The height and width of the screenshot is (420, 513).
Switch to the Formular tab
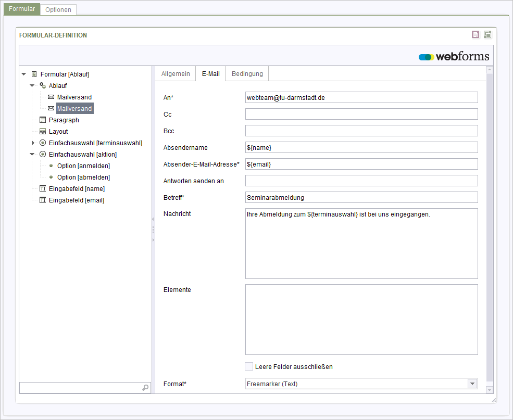click(x=22, y=9)
